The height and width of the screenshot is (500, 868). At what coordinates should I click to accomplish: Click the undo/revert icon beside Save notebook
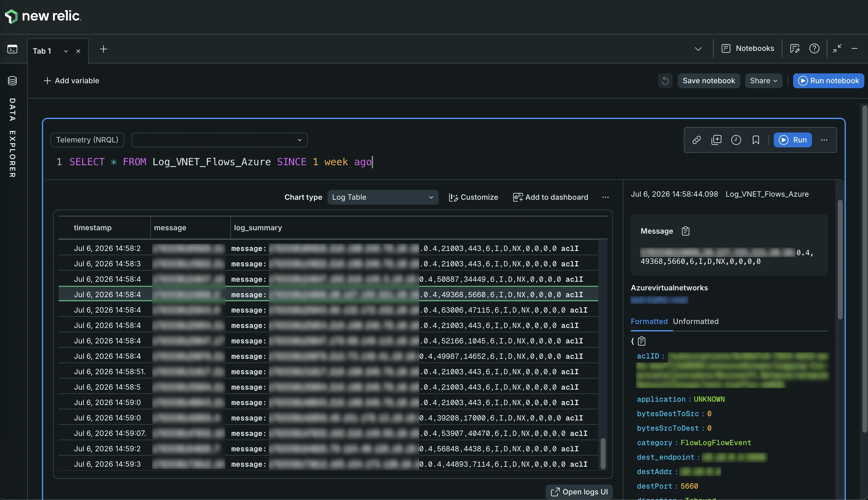click(665, 81)
